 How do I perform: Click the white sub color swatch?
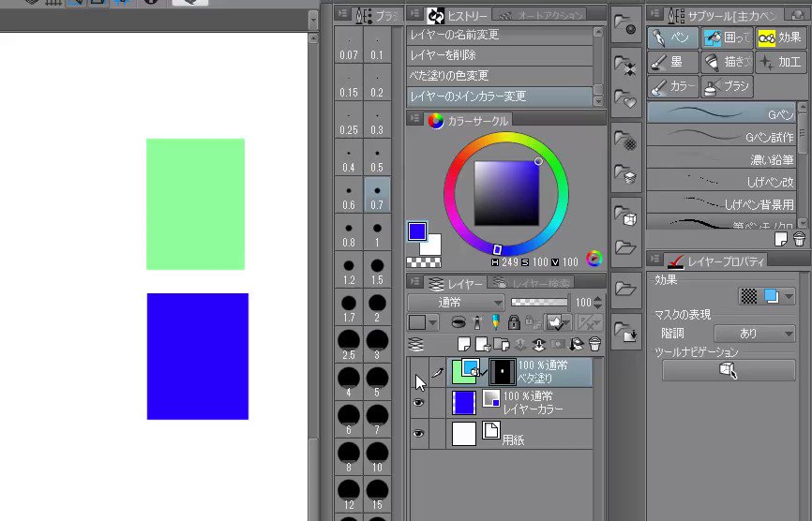pyautogui.click(x=433, y=246)
